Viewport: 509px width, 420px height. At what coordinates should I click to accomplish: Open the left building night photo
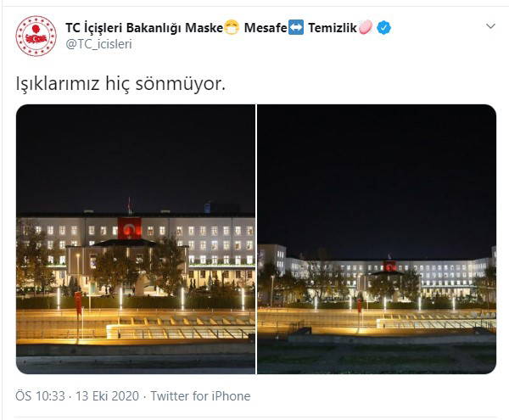pos(136,239)
